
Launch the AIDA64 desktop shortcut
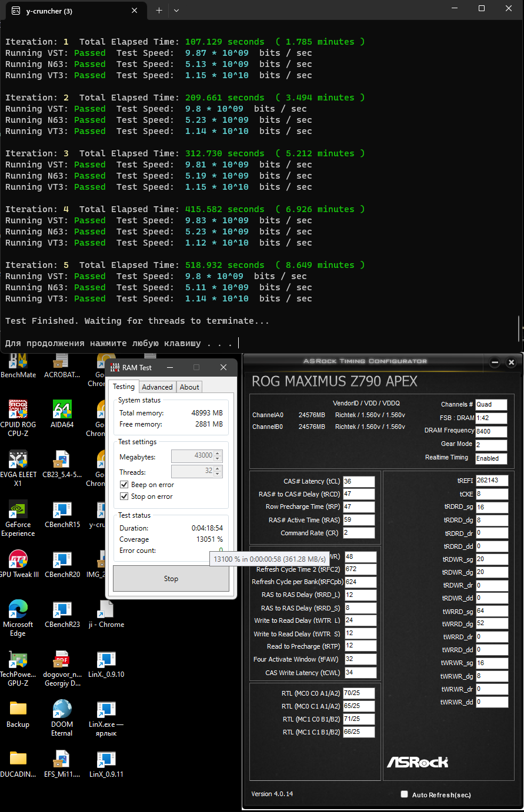click(x=62, y=414)
